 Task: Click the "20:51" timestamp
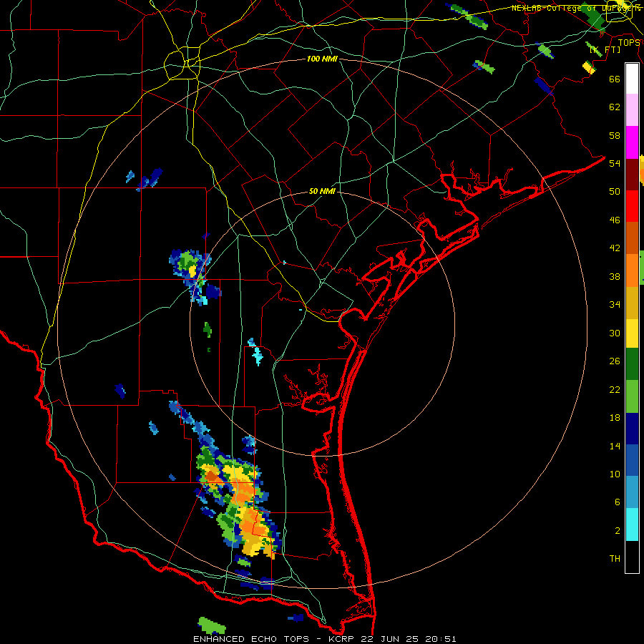click(441, 639)
